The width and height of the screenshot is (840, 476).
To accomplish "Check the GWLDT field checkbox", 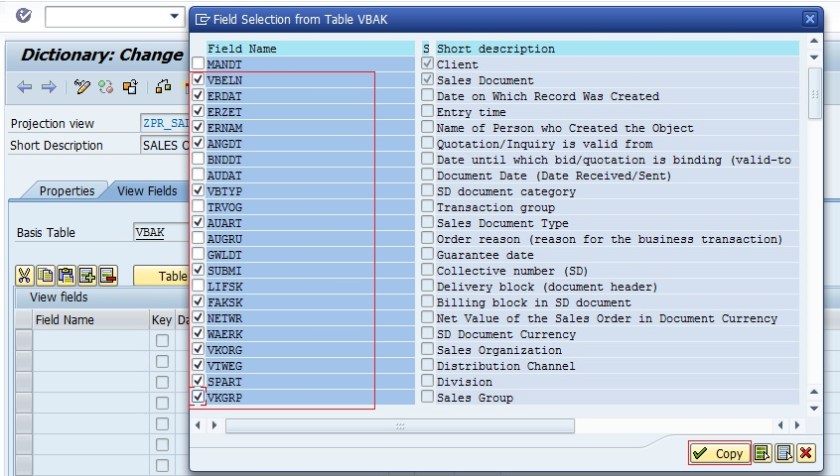I will tap(198, 254).
